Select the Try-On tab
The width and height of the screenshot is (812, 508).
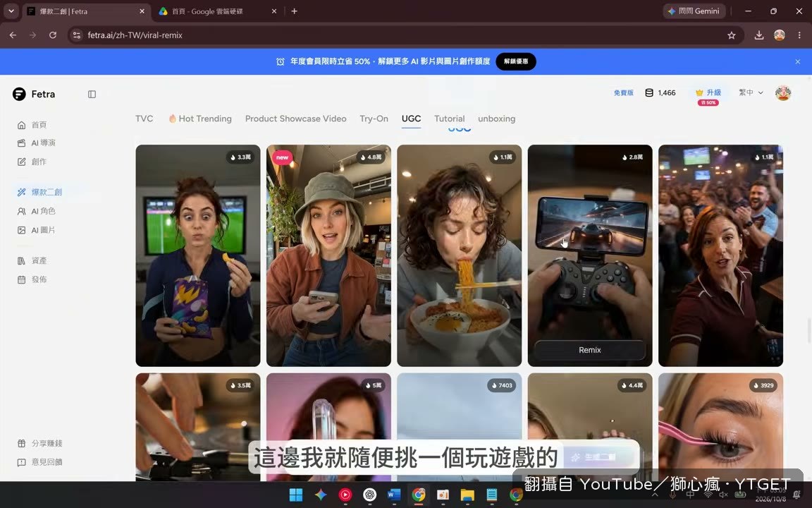374,119
